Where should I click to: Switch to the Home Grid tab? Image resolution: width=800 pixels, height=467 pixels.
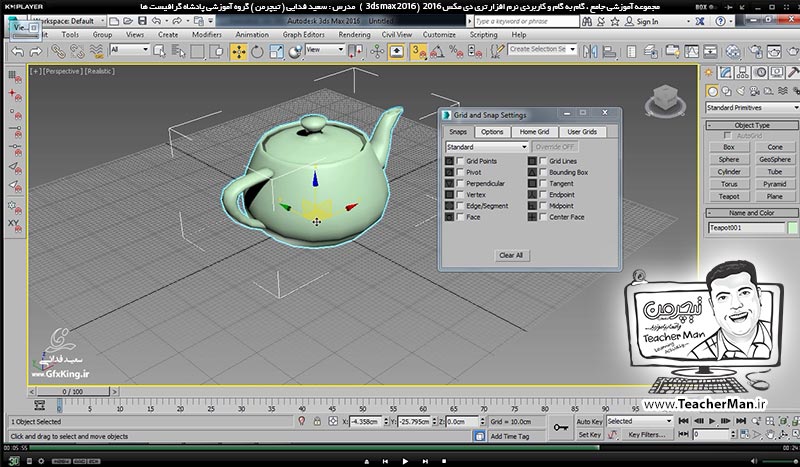click(534, 132)
